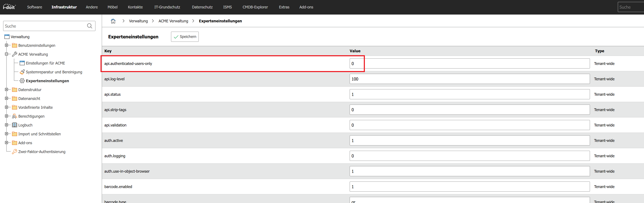Collapse the ACME Verwaltung tree node
The image size is (644, 203).
pyautogui.click(x=7, y=54)
